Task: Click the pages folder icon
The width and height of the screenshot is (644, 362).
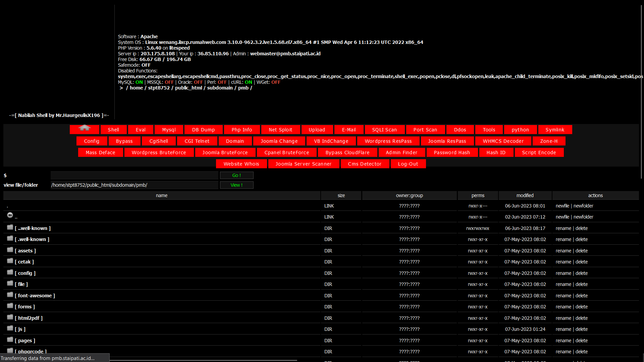Action: tap(10, 340)
